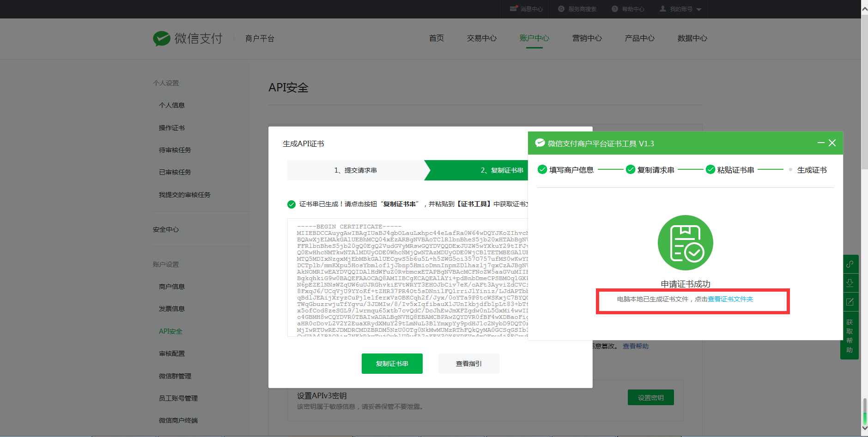The image size is (868, 437).
Task: Close the certificate tool window
Action: pos(832,143)
